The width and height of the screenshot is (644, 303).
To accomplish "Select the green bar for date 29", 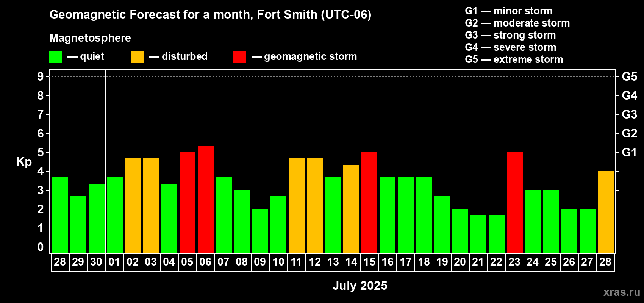I will click(x=78, y=225).
